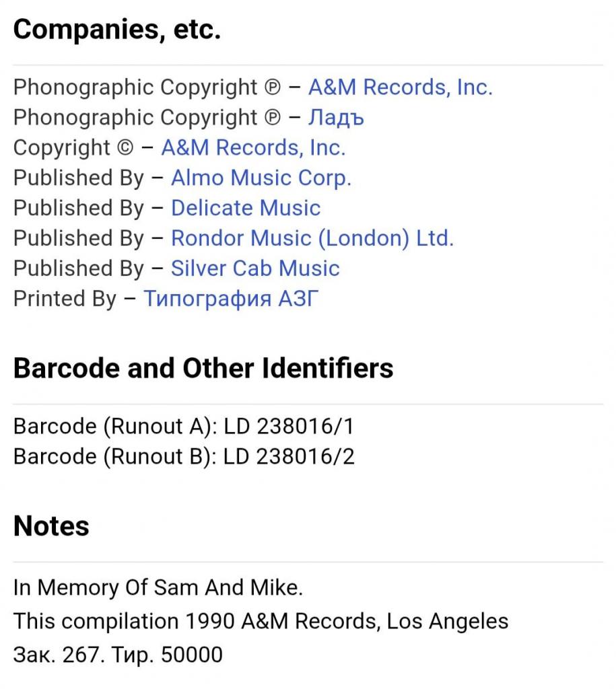Follow the Silver Cab Music link
Image resolution: width=616 pixels, height=689 pixels.
(x=255, y=268)
